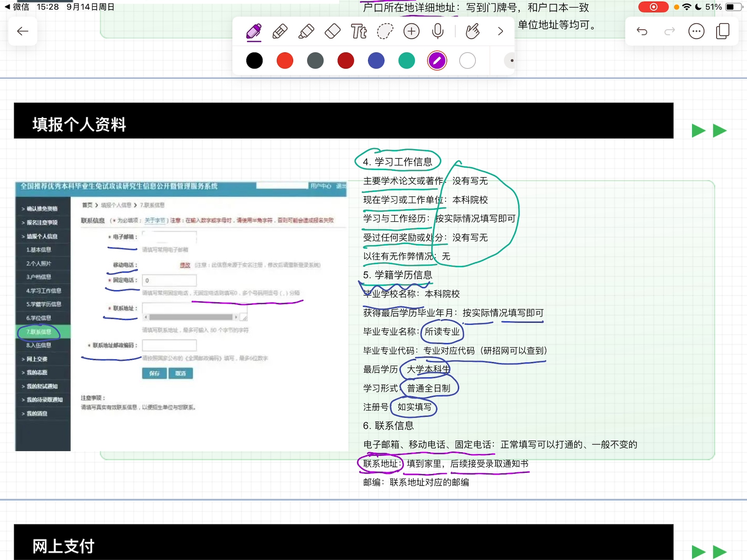This screenshot has height=560, width=747.
Task: Click the 联系地址邮政编码 input field
Action: (x=169, y=345)
